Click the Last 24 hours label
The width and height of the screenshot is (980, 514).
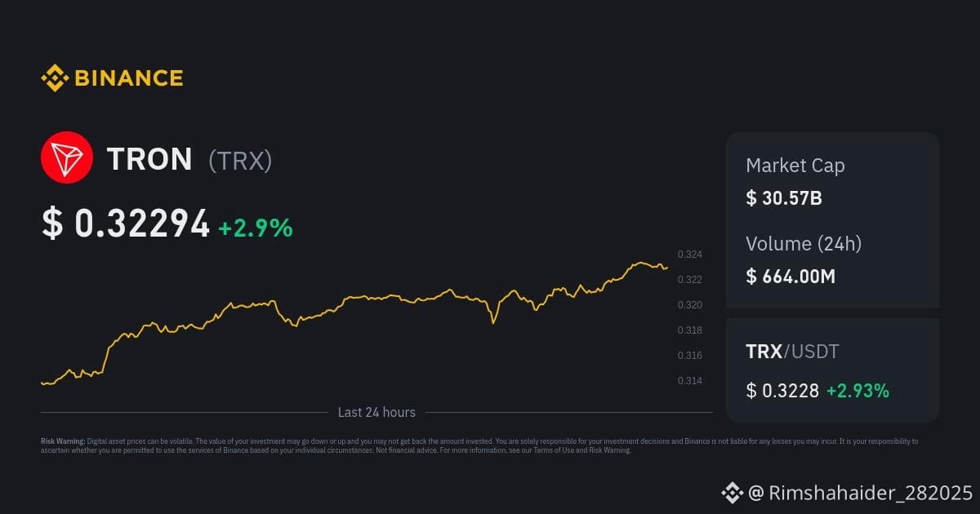(x=376, y=412)
